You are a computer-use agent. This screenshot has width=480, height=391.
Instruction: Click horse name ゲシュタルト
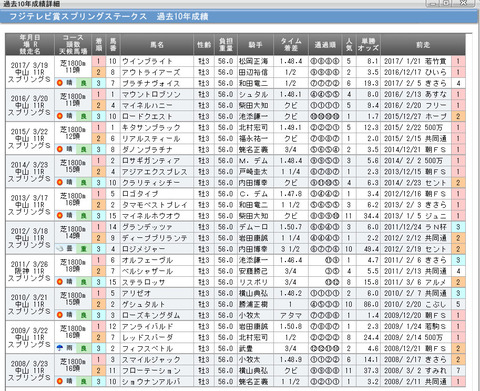143,304
